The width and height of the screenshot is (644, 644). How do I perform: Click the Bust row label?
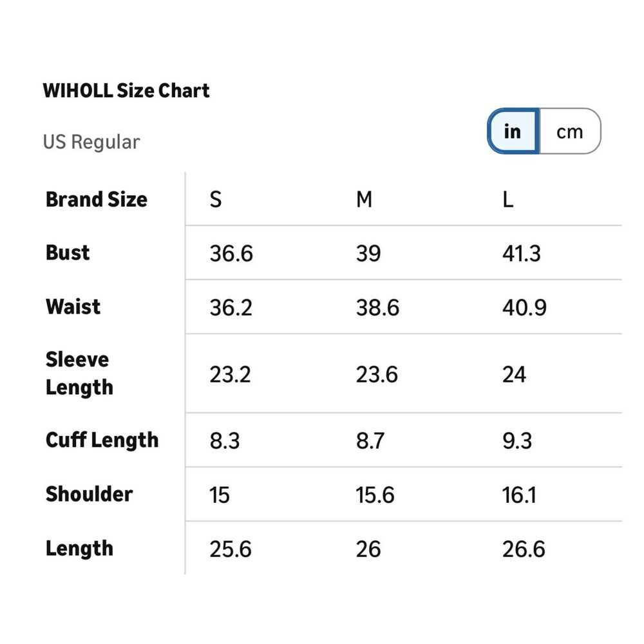pos(68,253)
